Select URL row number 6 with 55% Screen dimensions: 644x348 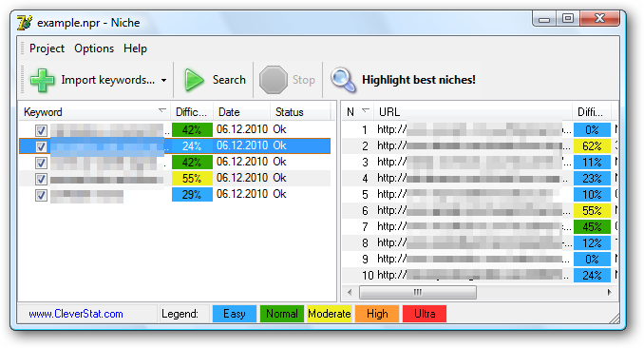(x=480, y=211)
